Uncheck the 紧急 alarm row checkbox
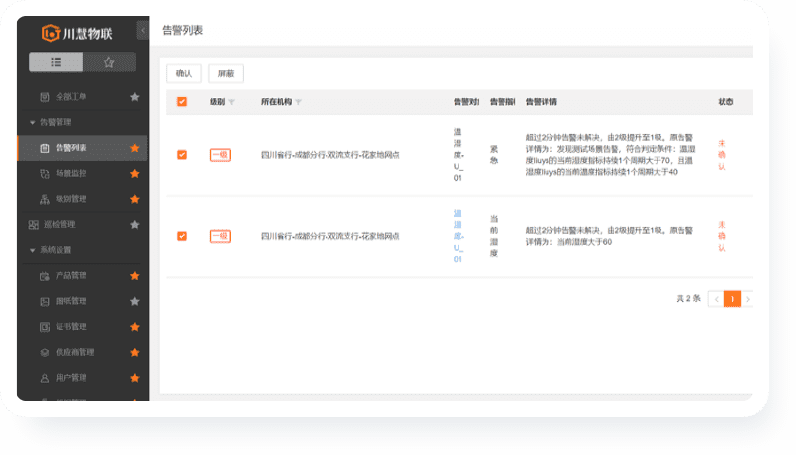Image resolution: width=796 pixels, height=455 pixels. [182, 155]
